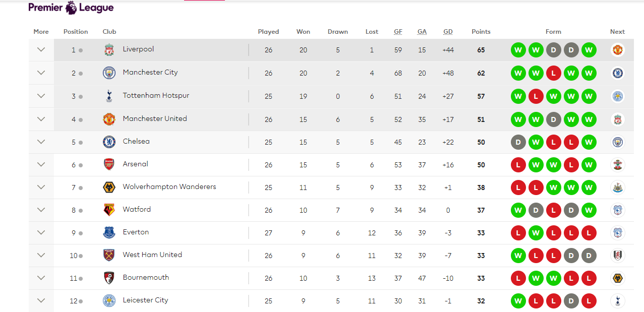The height and width of the screenshot is (312, 644).
Task: Click the GD column header
Action: pos(448,31)
